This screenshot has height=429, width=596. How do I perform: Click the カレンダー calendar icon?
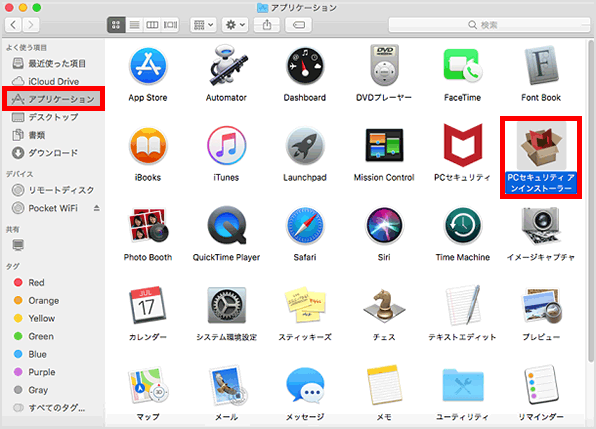tap(148, 305)
